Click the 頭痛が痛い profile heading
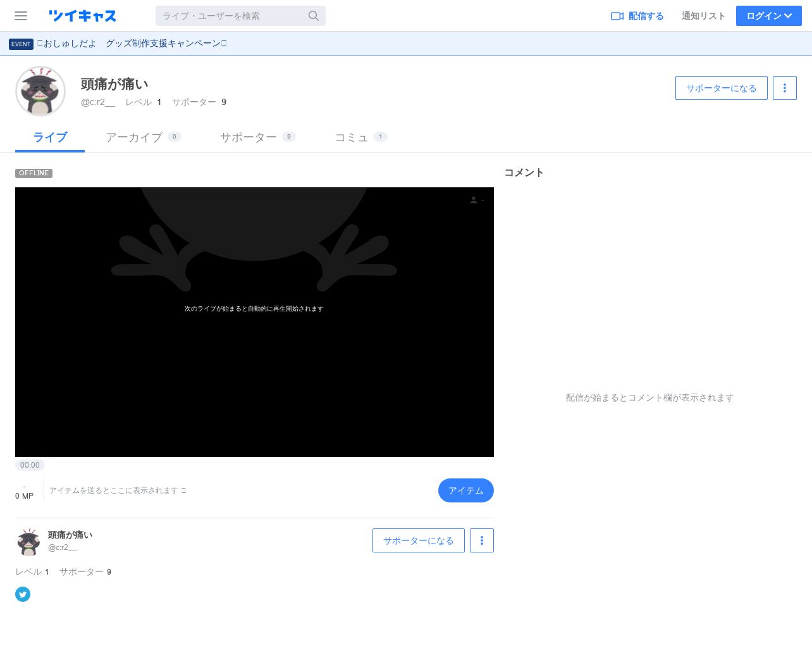The image size is (812, 648). [114, 84]
